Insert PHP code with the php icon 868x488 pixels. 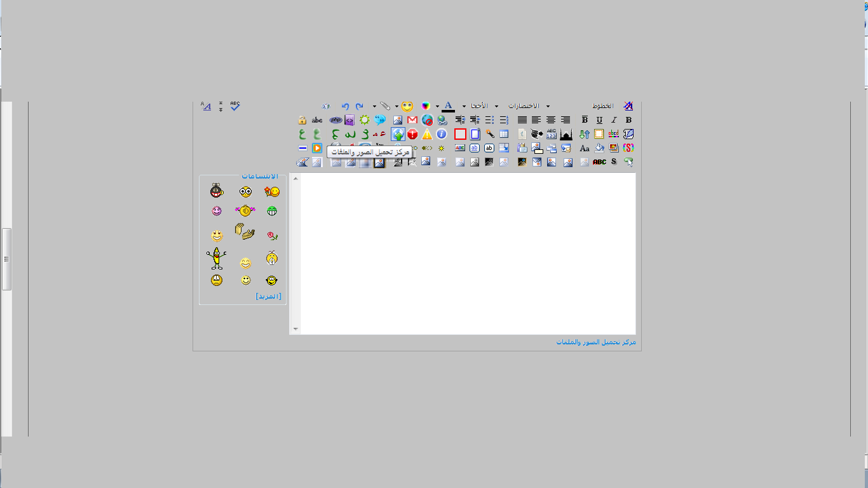coord(335,120)
